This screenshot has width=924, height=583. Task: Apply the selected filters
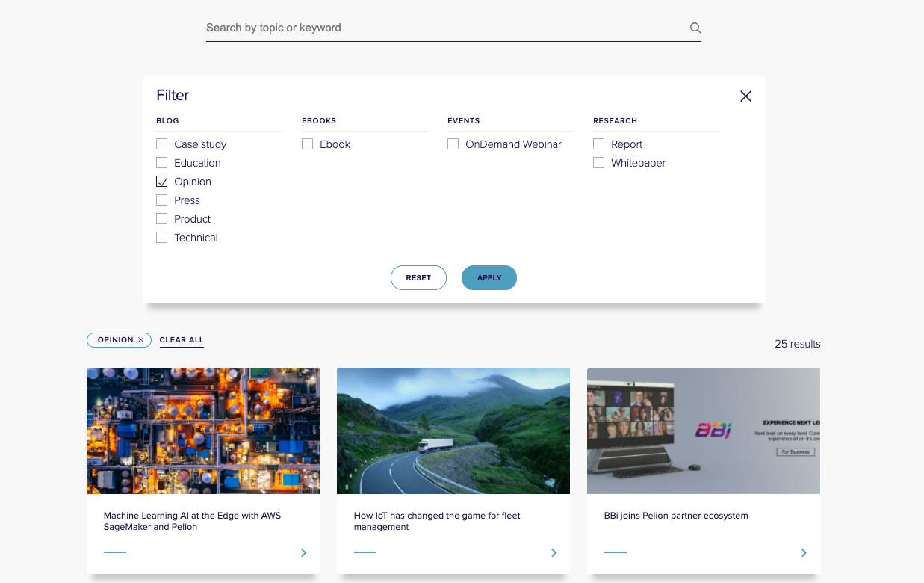click(489, 277)
